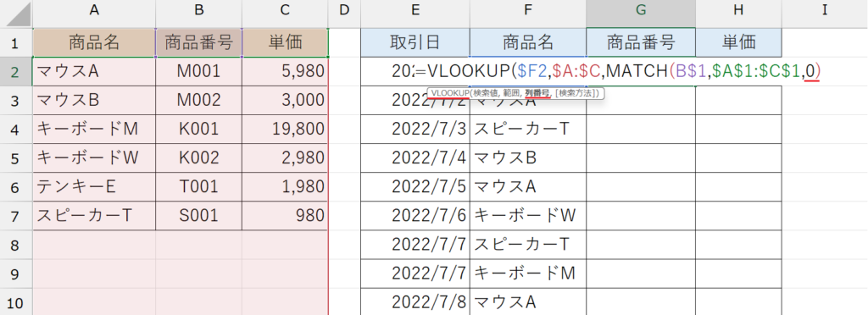Select the 2022/7/7 date in row 9

pyautogui.click(x=415, y=273)
